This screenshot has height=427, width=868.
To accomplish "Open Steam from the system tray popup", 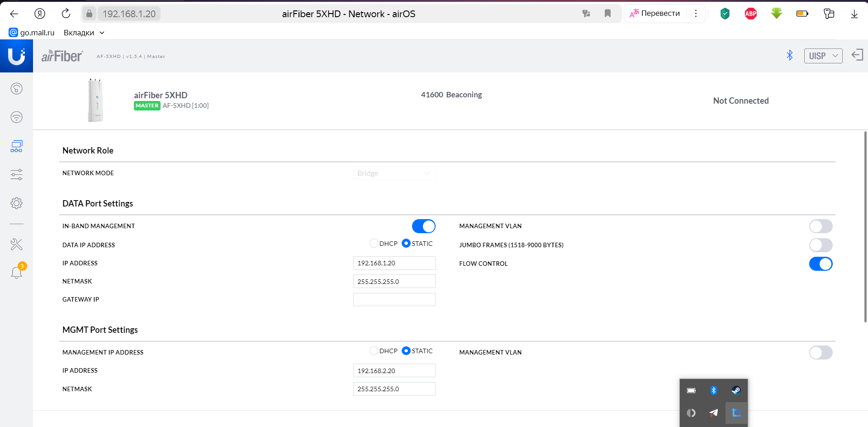I will 736,390.
